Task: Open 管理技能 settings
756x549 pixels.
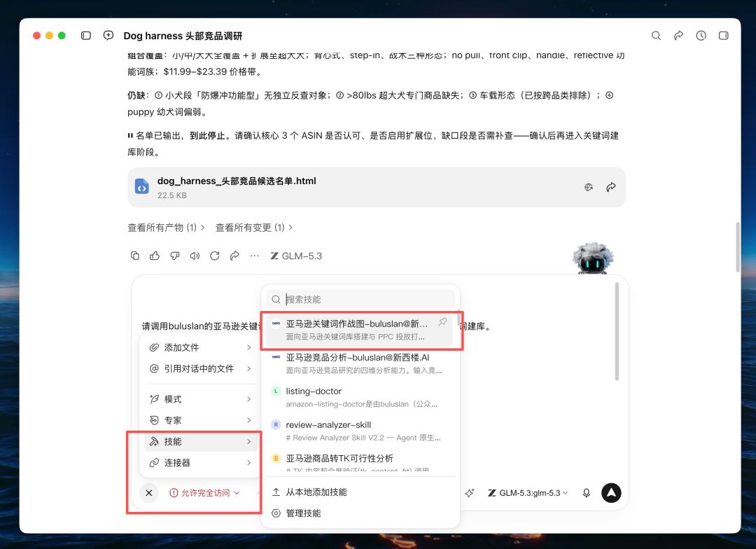Action: (x=360, y=513)
